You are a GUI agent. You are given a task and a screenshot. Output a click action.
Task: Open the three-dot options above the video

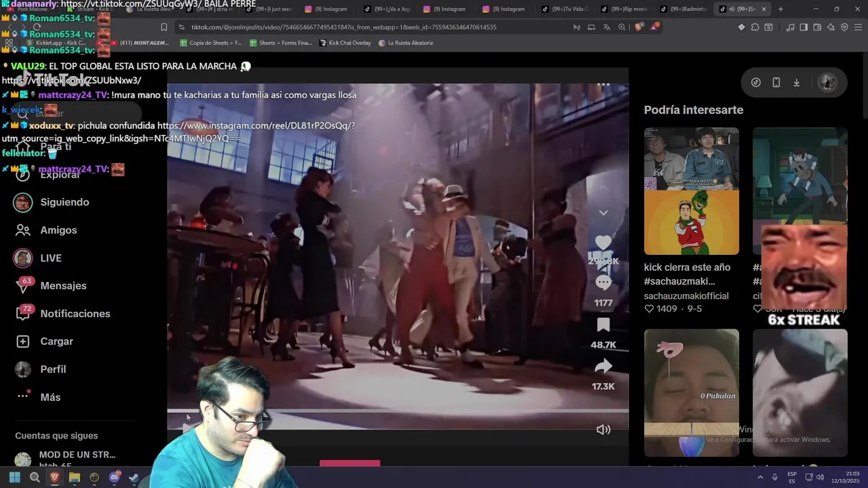point(603,85)
